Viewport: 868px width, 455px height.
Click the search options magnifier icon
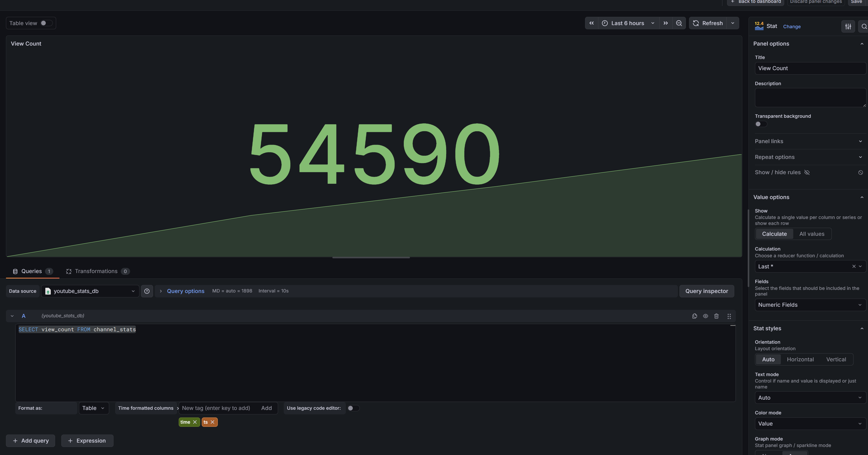click(864, 26)
